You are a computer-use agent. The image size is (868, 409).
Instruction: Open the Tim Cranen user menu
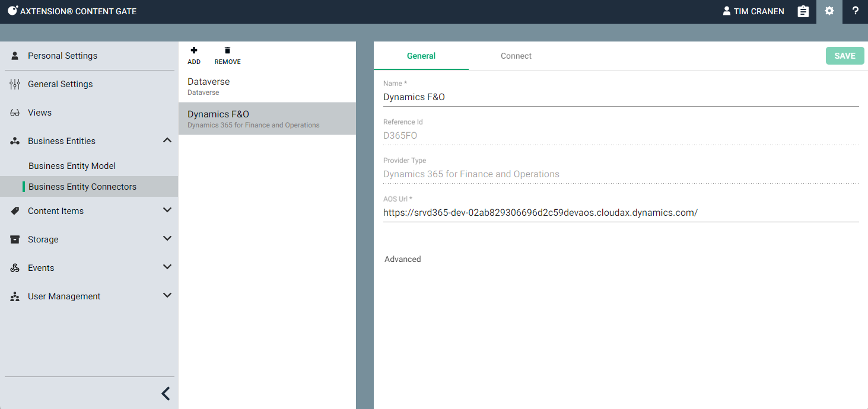coord(753,11)
